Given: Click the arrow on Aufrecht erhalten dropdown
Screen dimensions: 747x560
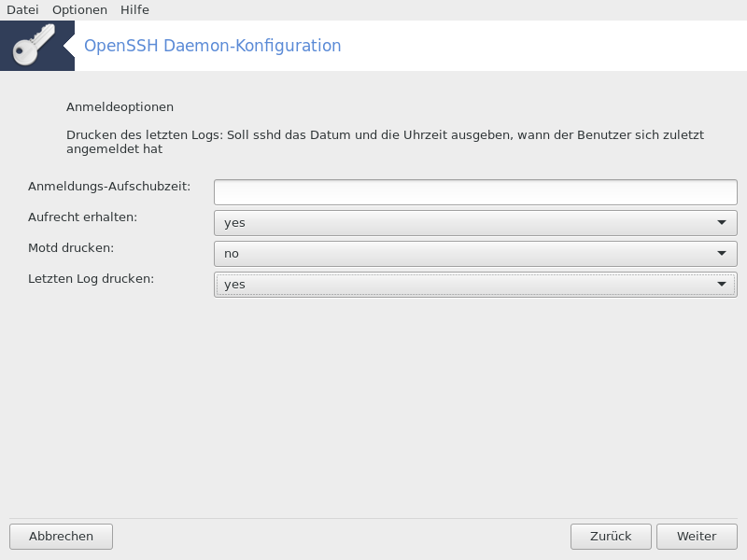Looking at the screenshot, I should 722,223.
